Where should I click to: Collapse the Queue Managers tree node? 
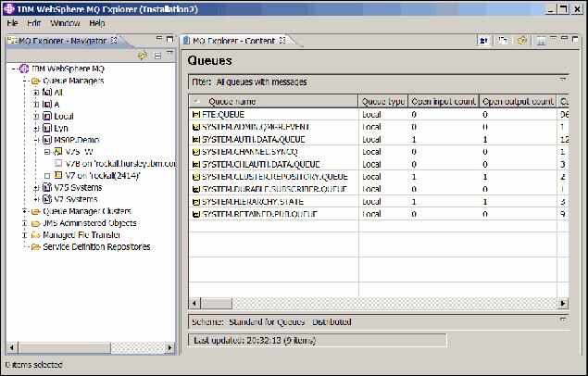pos(24,81)
